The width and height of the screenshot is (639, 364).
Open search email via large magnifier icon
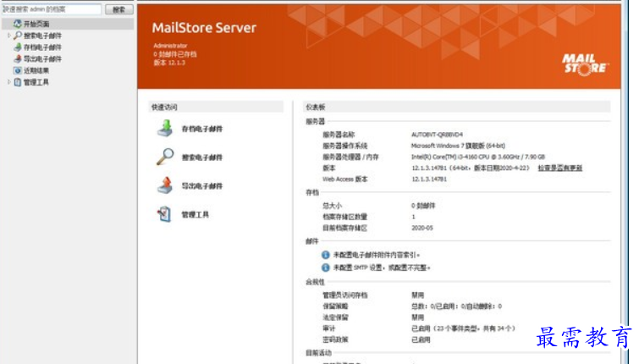pyautogui.click(x=165, y=157)
